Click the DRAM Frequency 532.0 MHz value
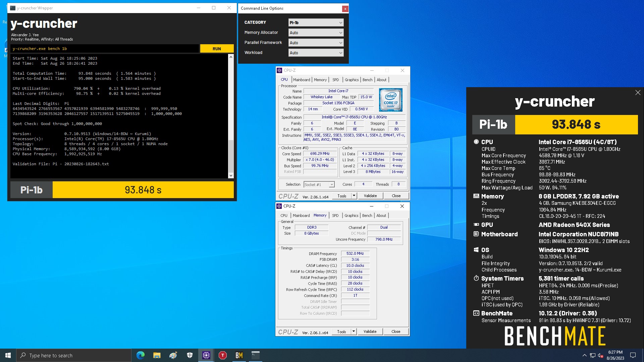Image resolution: width=644 pixels, height=362 pixels. coord(355,254)
